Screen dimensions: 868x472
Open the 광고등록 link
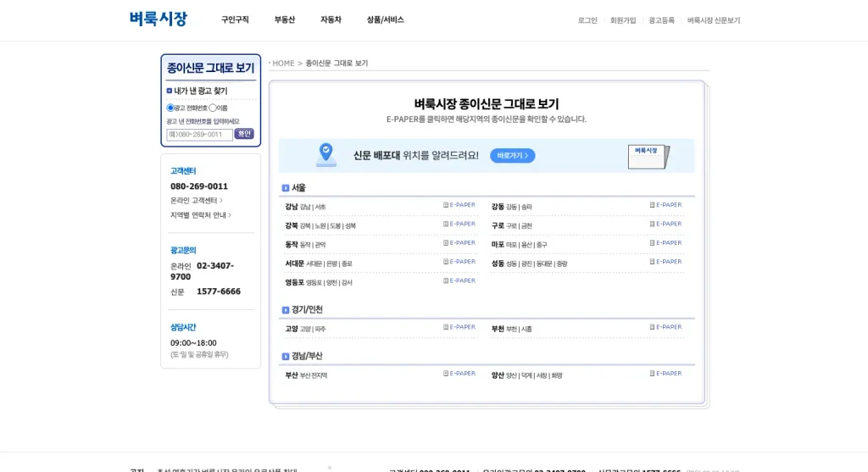661,20
